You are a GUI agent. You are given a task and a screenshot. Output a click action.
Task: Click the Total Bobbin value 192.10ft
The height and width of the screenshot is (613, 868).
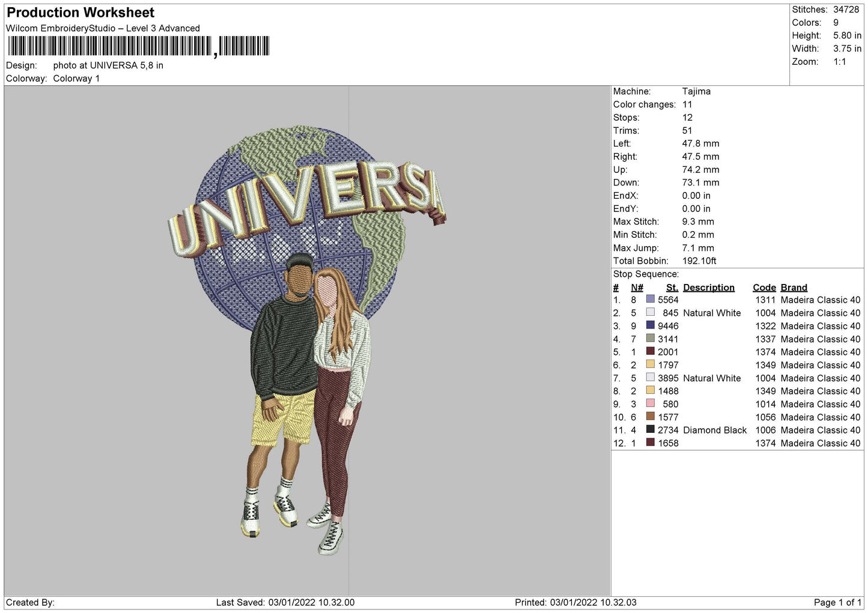point(699,261)
